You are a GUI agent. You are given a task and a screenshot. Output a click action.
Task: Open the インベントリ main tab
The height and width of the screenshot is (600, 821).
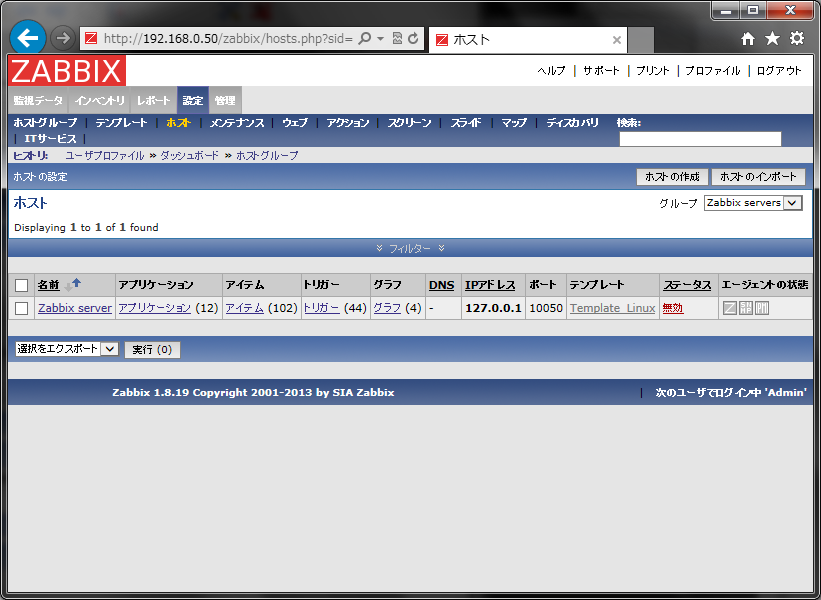click(100, 100)
